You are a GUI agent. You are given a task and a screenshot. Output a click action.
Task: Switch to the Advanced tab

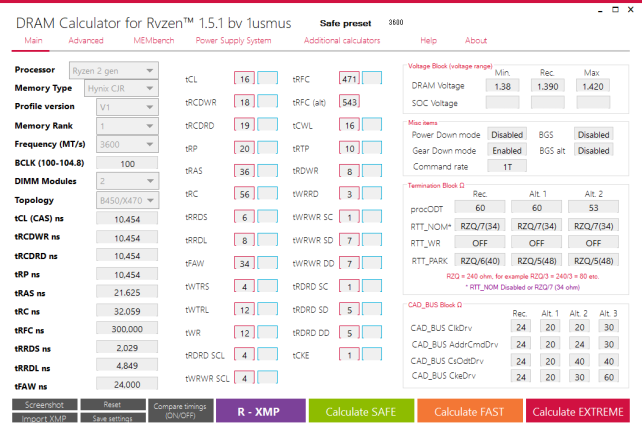(86, 41)
